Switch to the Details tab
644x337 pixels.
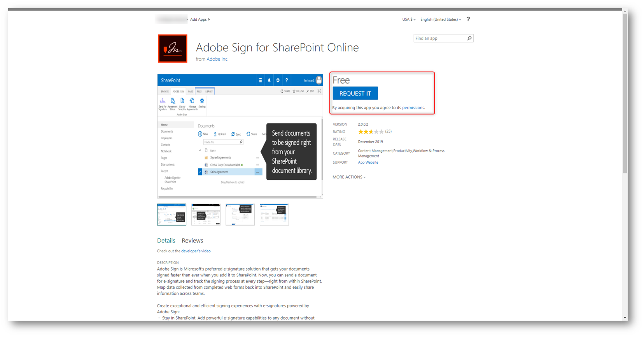tap(166, 241)
